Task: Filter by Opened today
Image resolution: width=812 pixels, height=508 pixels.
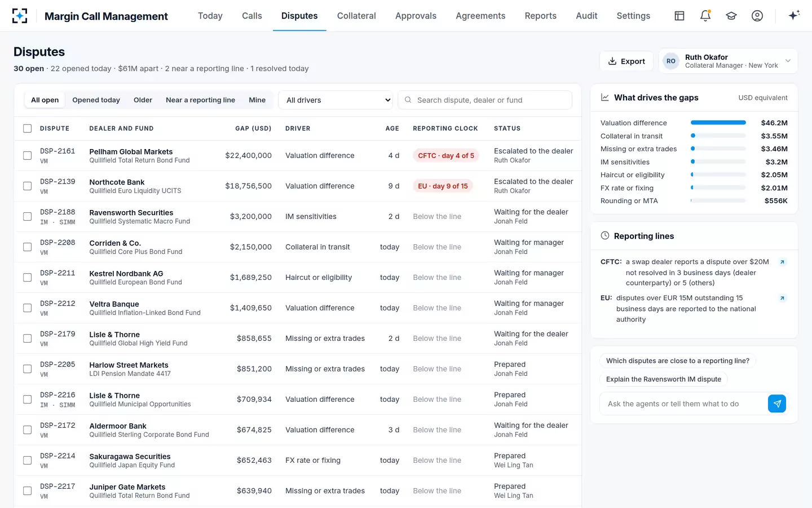Action: point(96,100)
